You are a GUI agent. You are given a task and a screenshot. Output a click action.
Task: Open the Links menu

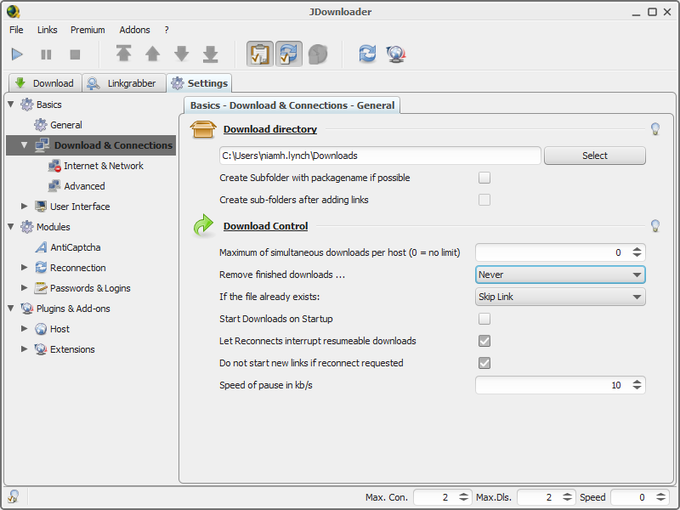[x=47, y=30]
